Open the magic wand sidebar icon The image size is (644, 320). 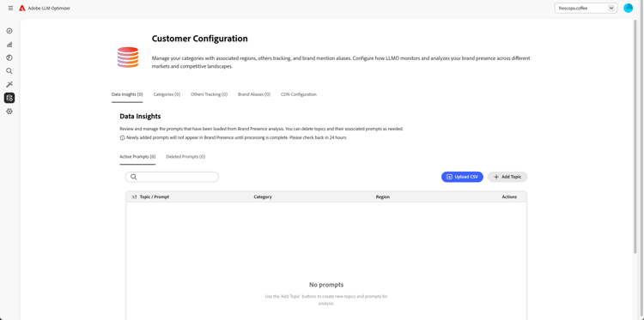pyautogui.click(x=9, y=85)
